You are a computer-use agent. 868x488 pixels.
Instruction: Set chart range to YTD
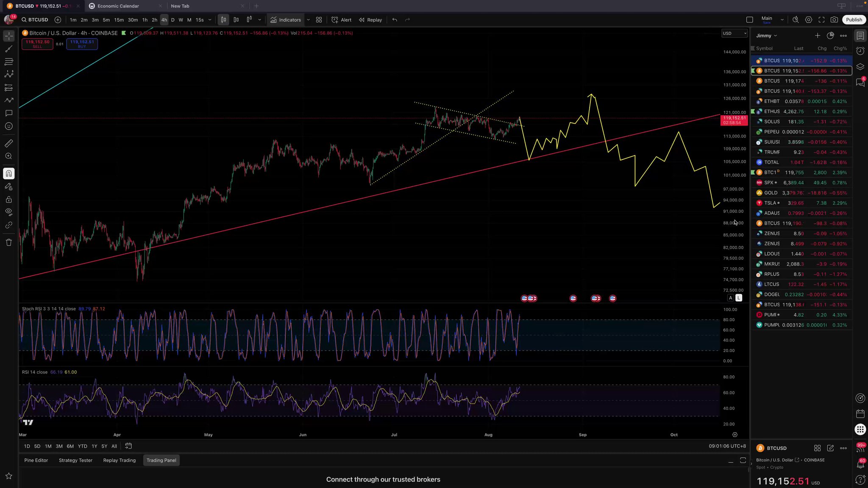[83, 446]
